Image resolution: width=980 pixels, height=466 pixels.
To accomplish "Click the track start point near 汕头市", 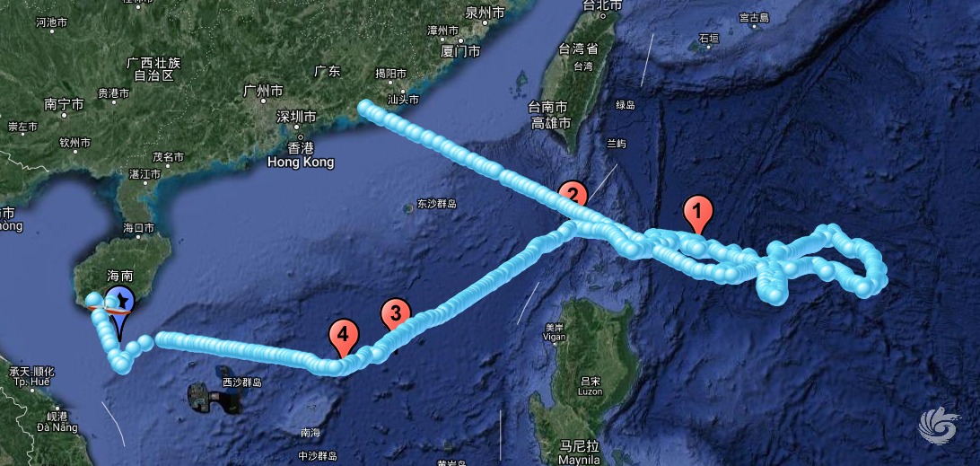I will (x=365, y=109).
